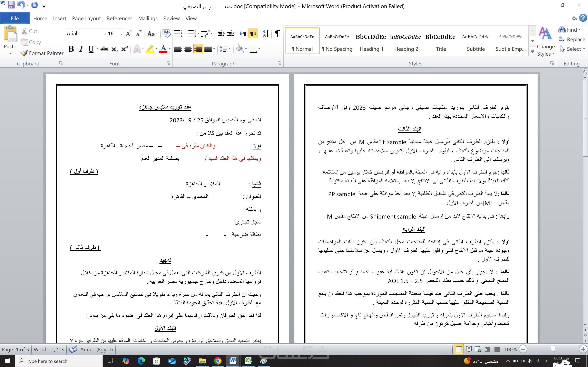Click the Format Painter brush icon

[24, 53]
